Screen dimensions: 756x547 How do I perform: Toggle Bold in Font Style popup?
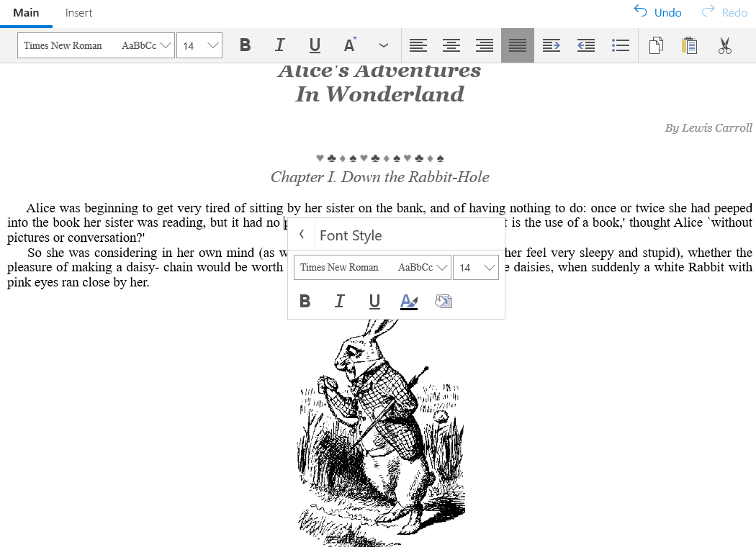tap(305, 302)
